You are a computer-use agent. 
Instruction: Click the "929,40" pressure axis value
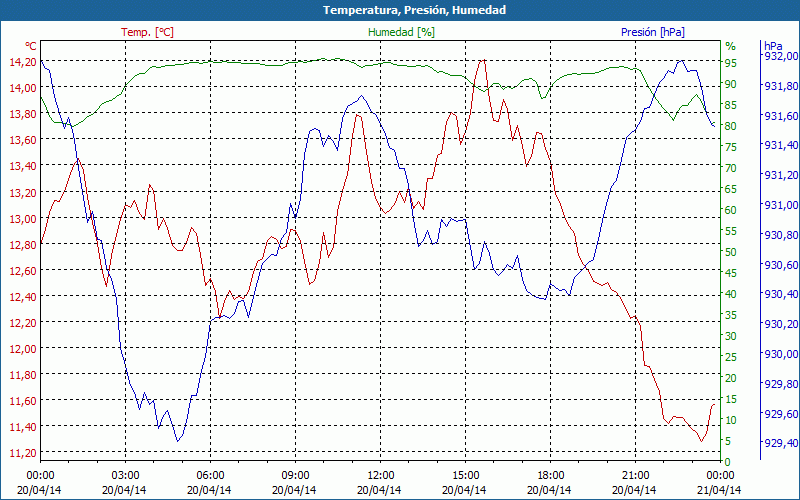coord(779,443)
